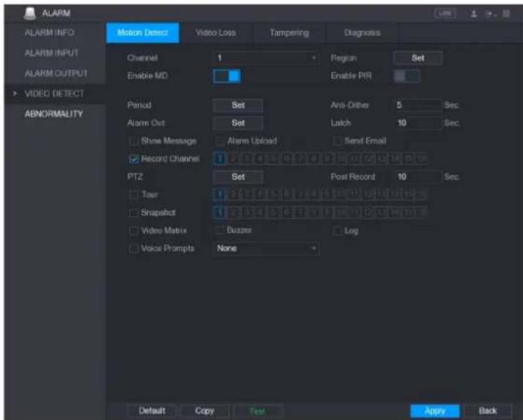The height and width of the screenshot is (420, 523).
Task: Check the Show Message checkbox
Action: (133, 141)
